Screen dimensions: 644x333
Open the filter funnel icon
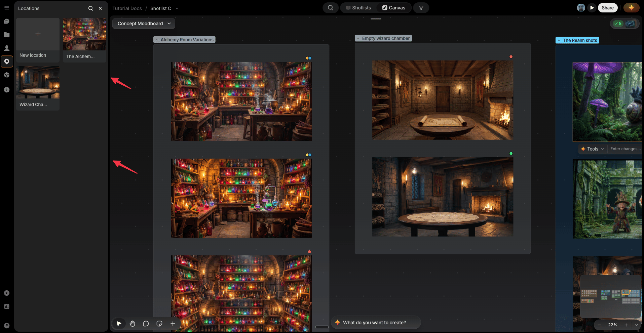421,8
